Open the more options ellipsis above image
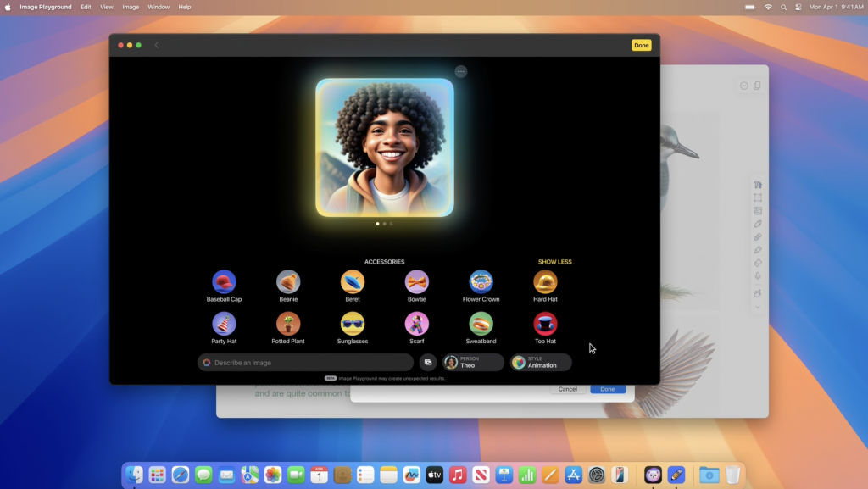The image size is (868, 489). tap(460, 71)
